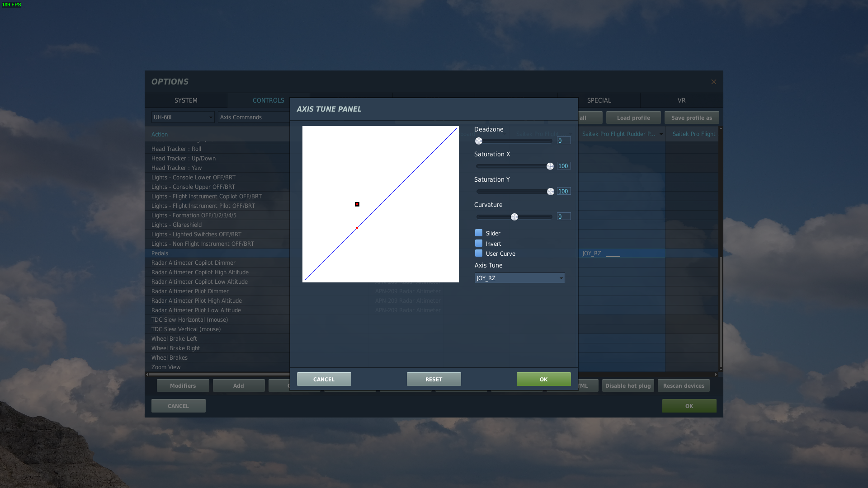
Task: Enable the Invert checkbox
Action: [479, 244]
